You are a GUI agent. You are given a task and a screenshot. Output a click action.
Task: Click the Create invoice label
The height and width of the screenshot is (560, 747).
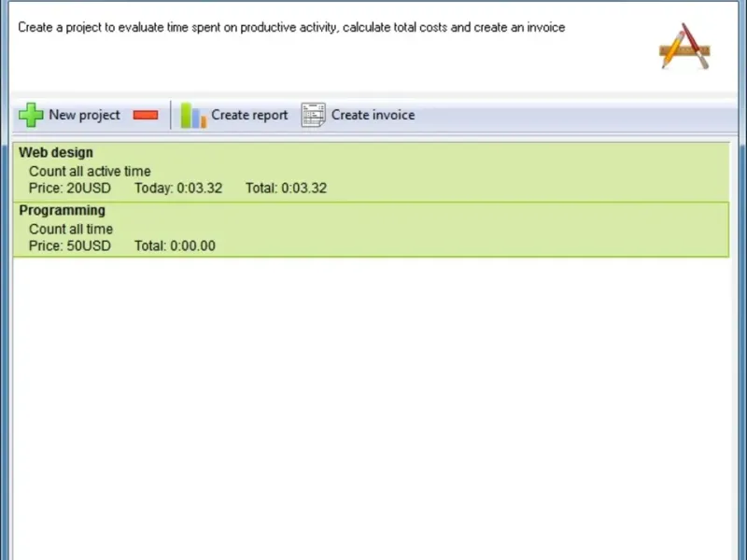click(x=373, y=115)
